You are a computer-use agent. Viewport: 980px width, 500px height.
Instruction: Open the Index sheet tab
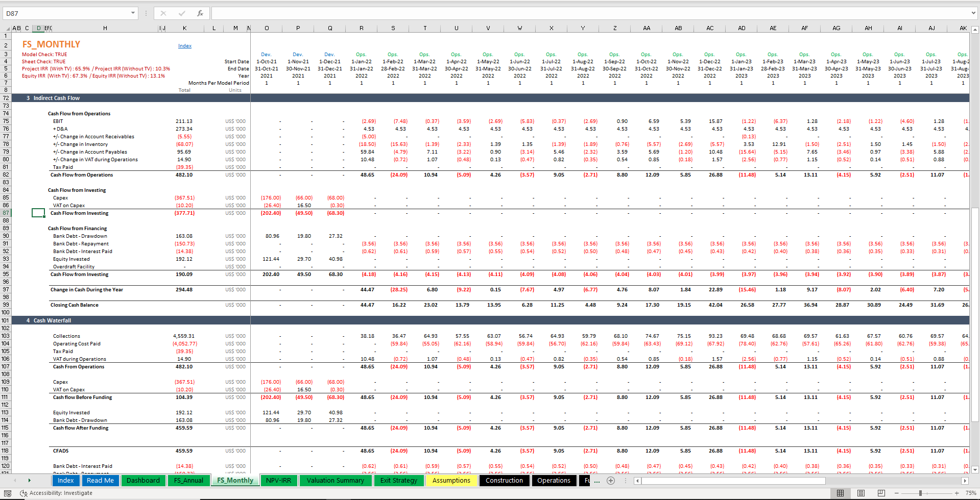tap(65, 481)
